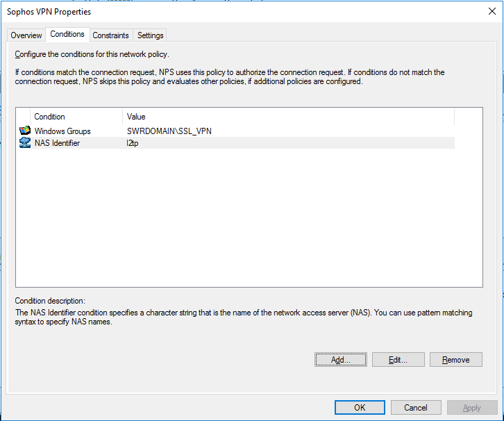Cancel the Sophos VPN Properties dialog
Screen dimensions: 504x421
click(416, 408)
